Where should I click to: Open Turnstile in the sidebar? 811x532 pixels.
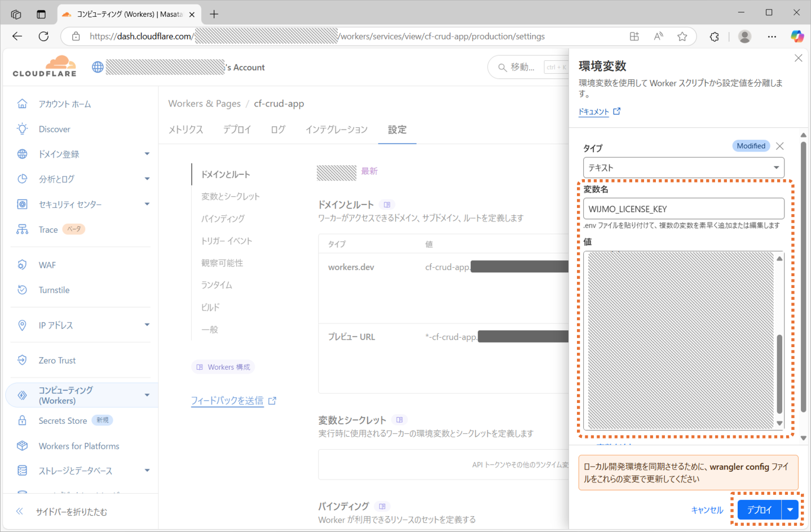click(54, 290)
